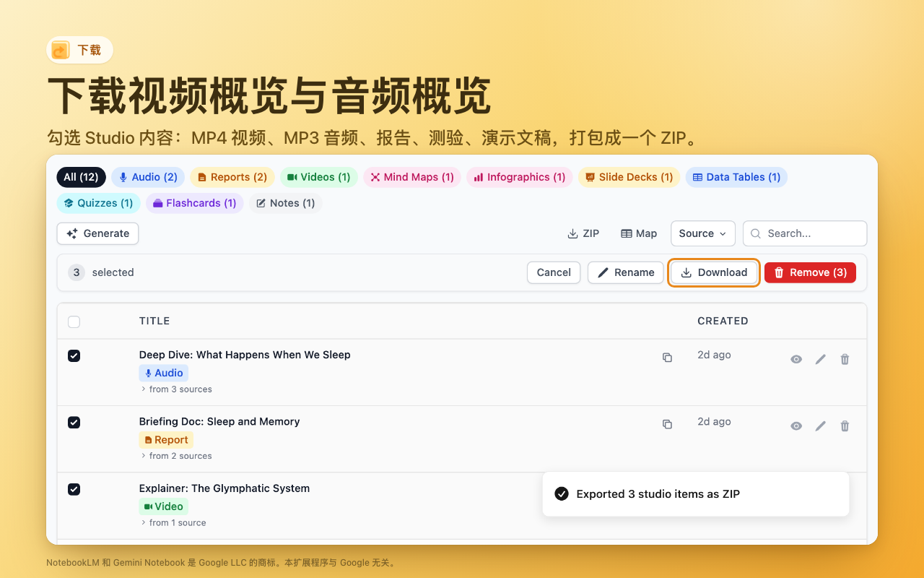Uncheck the Explainer Glymphatic System checkbox
The width and height of the screenshot is (924, 578).
pos(74,489)
